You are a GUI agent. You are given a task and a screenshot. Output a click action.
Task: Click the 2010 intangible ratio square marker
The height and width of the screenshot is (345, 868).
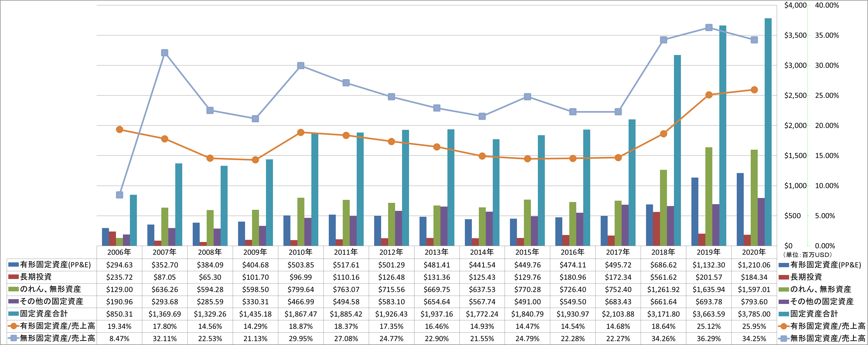point(301,66)
